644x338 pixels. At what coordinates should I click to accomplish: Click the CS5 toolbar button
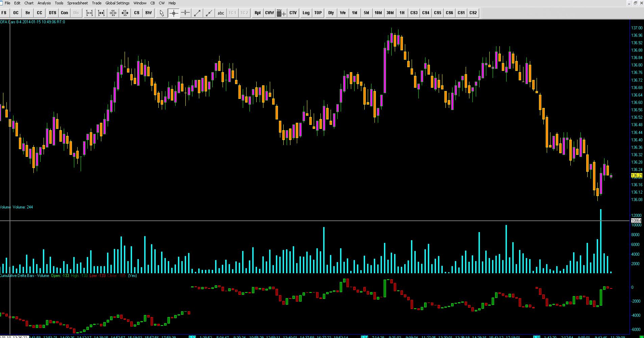click(438, 13)
